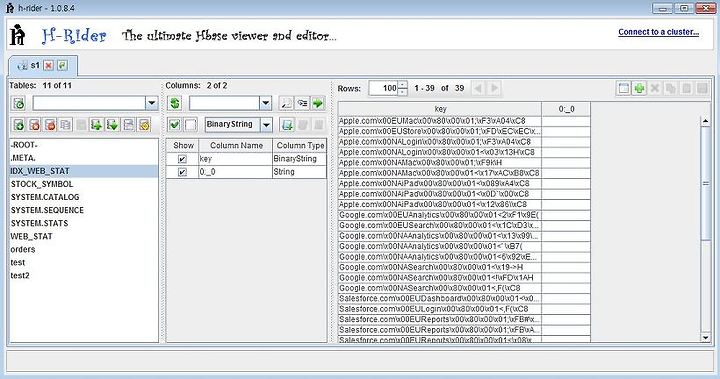Click the yellow gear table icon
The width and height of the screenshot is (720, 379).
pos(144,124)
